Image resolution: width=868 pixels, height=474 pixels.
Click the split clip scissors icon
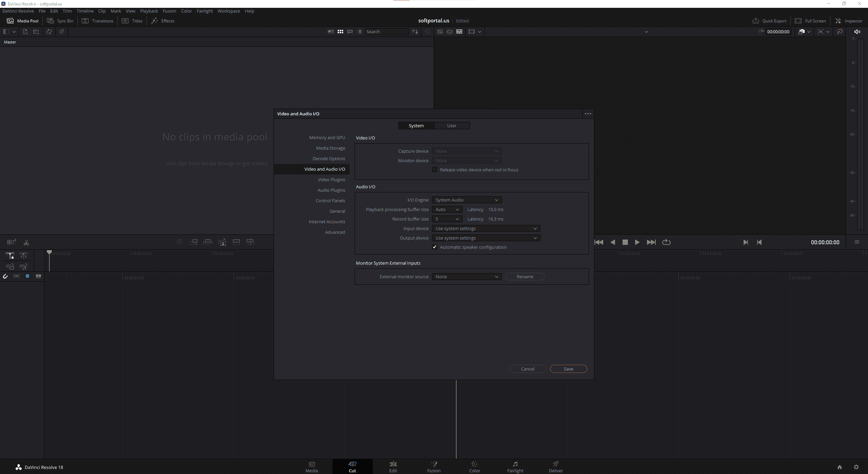click(x=26, y=243)
